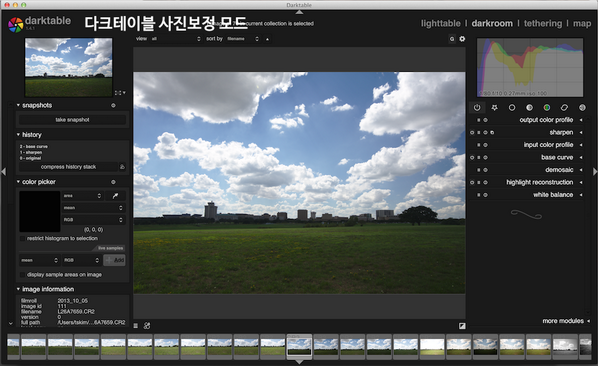Collapse the bottom filmstrip arrow

300,361
